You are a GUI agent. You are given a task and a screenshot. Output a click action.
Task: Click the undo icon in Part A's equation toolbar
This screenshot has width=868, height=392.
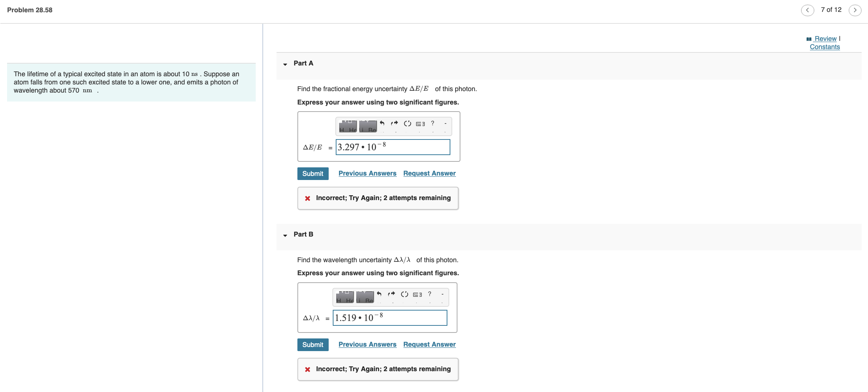tap(382, 123)
